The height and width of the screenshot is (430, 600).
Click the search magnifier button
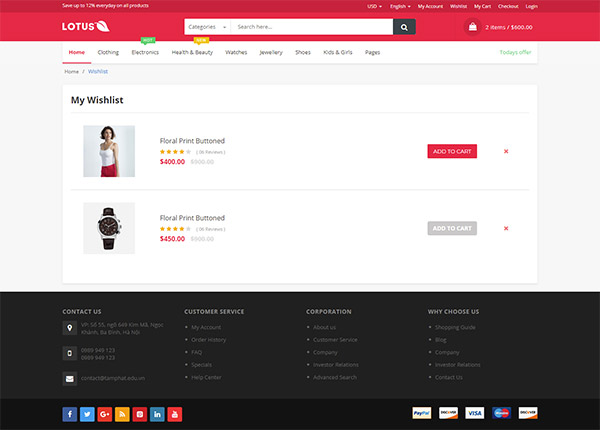[x=404, y=27]
